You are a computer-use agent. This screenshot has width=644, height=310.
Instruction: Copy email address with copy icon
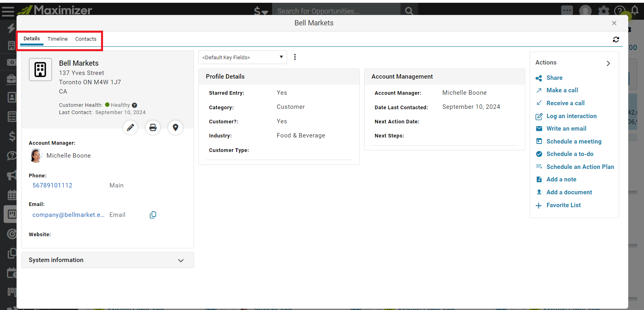(x=153, y=215)
